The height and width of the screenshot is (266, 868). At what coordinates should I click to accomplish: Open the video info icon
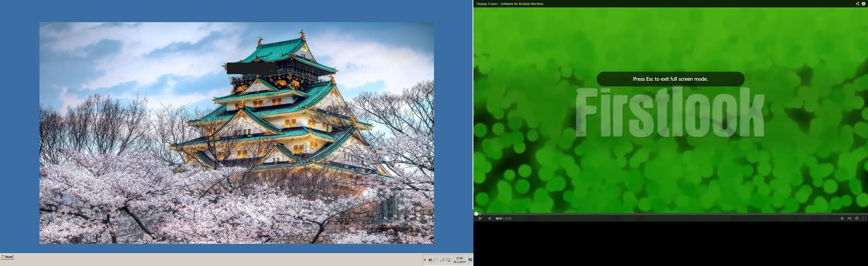[x=863, y=4]
